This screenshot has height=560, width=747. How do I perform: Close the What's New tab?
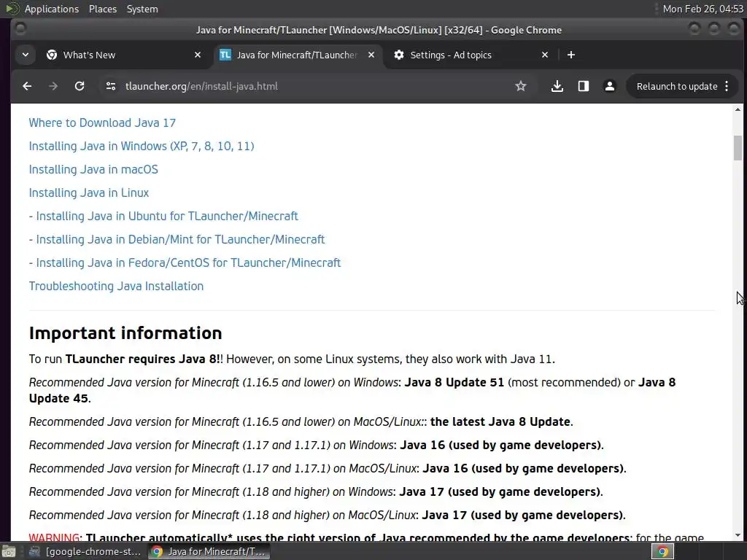pos(198,55)
